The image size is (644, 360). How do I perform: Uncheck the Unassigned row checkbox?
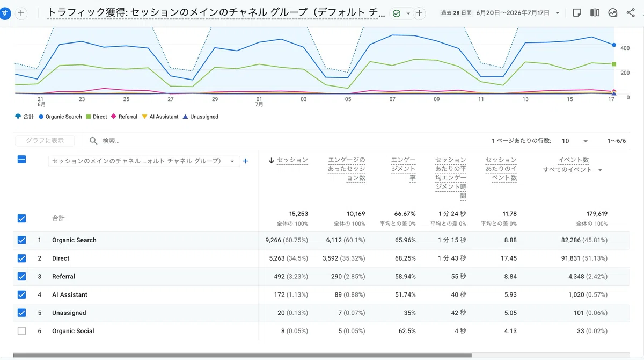pyautogui.click(x=21, y=313)
